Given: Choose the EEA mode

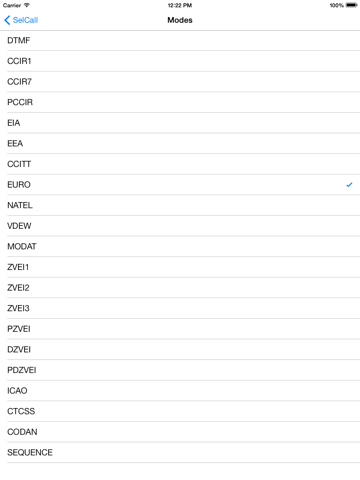Looking at the screenshot, I should 180,144.
